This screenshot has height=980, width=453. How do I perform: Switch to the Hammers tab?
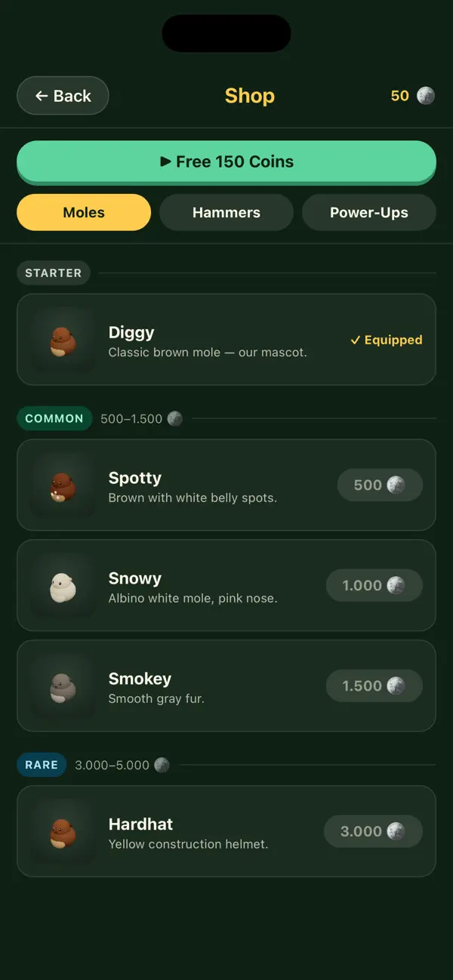(226, 213)
